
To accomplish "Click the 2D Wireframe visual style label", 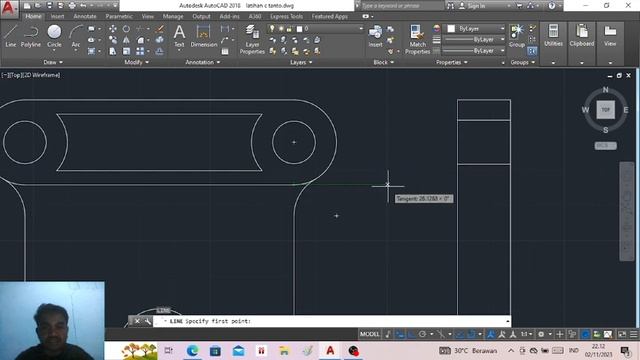I will tap(41, 75).
